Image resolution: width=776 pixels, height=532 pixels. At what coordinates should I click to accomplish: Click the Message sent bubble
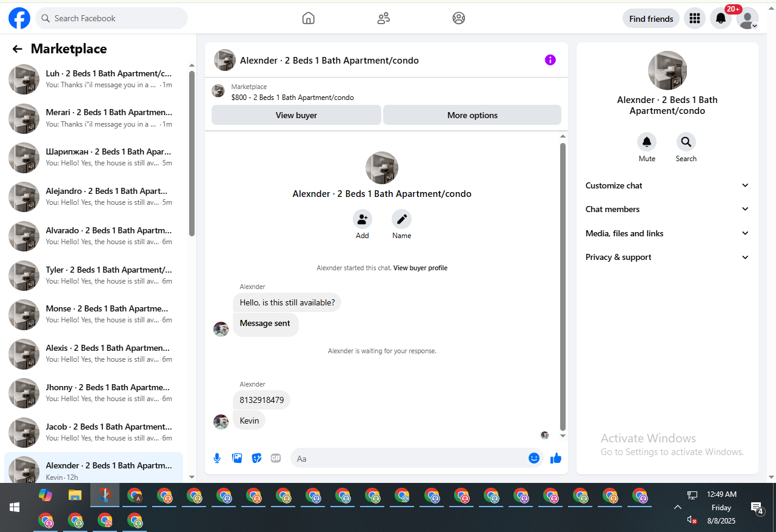[266, 324]
